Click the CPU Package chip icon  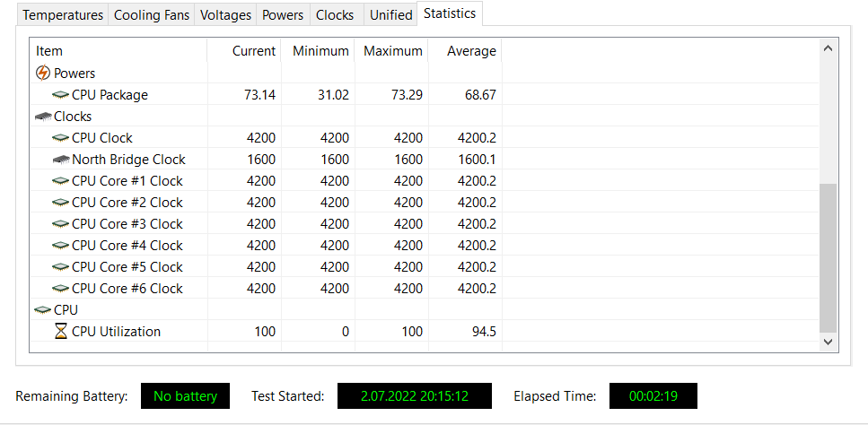click(x=60, y=94)
